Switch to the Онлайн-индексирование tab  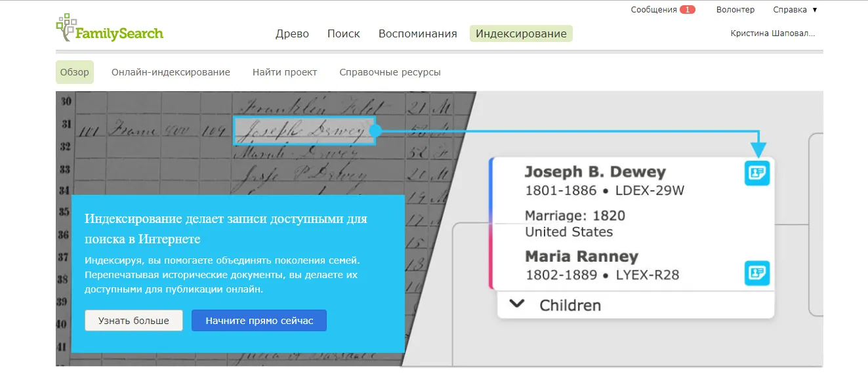(x=171, y=72)
